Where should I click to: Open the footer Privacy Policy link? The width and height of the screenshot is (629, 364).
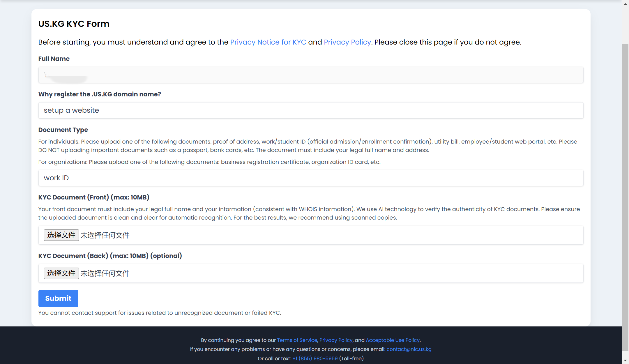(336, 340)
